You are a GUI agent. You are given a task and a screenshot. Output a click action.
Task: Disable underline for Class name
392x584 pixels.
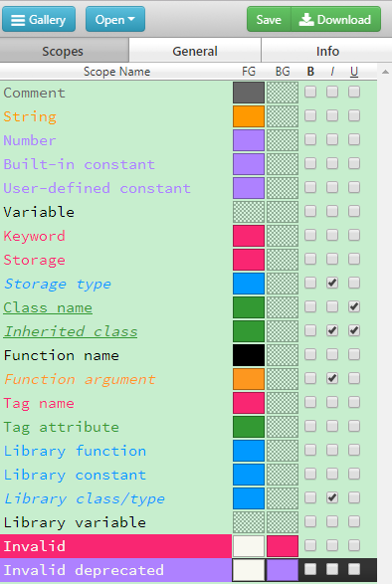(354, 306)
